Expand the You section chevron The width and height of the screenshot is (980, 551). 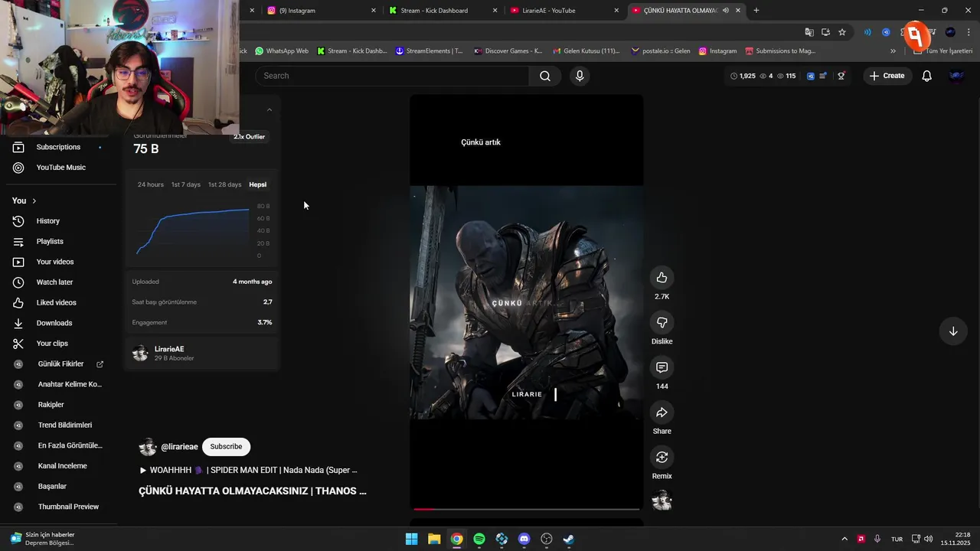click(34, 201)
